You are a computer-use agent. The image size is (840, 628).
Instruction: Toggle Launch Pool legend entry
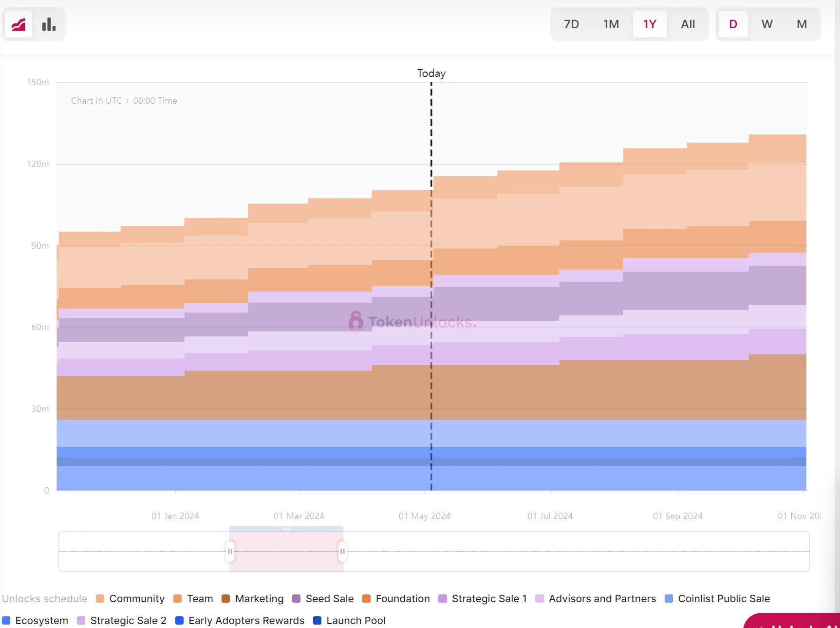(349, 621)
